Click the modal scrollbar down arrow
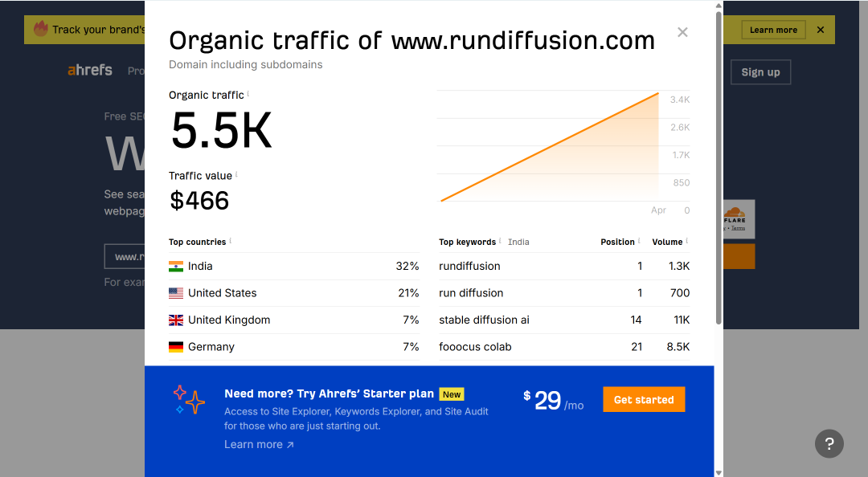The image size is (868, 477). click(x=719, y=472)
